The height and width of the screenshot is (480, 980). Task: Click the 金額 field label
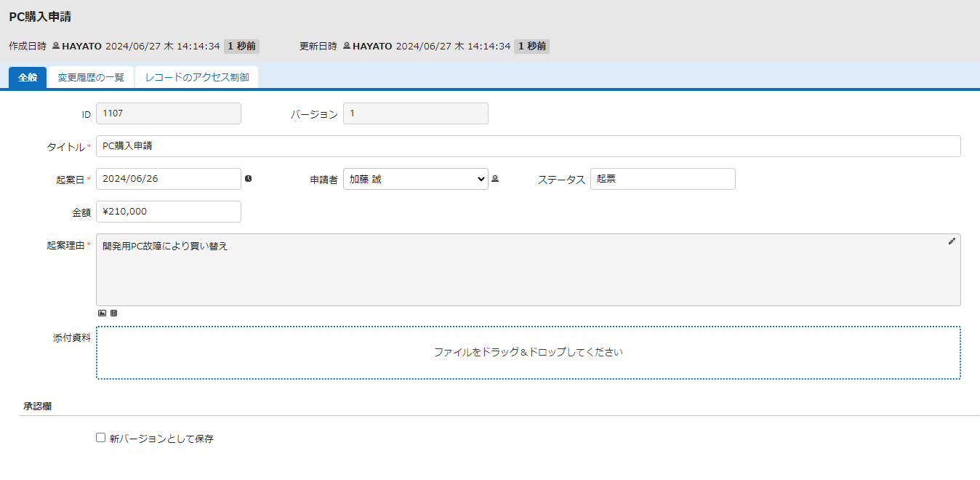pos(81,212)
